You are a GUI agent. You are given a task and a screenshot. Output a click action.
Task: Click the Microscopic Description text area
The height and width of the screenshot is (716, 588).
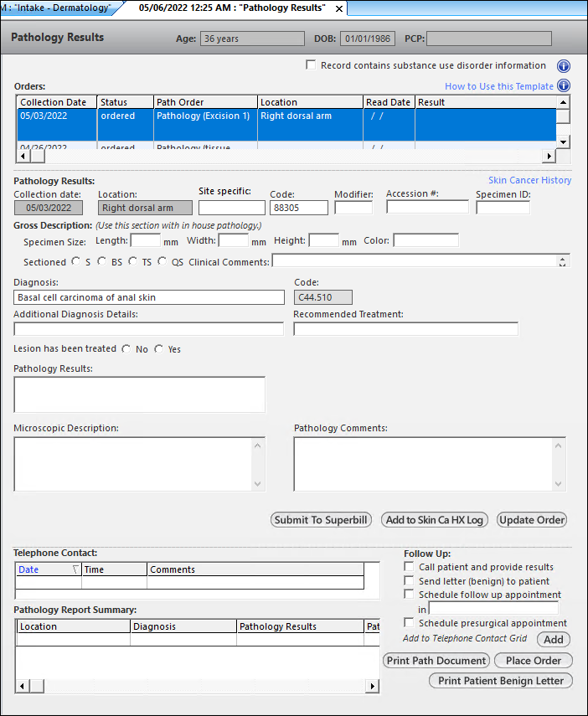(x=139, y=464)
